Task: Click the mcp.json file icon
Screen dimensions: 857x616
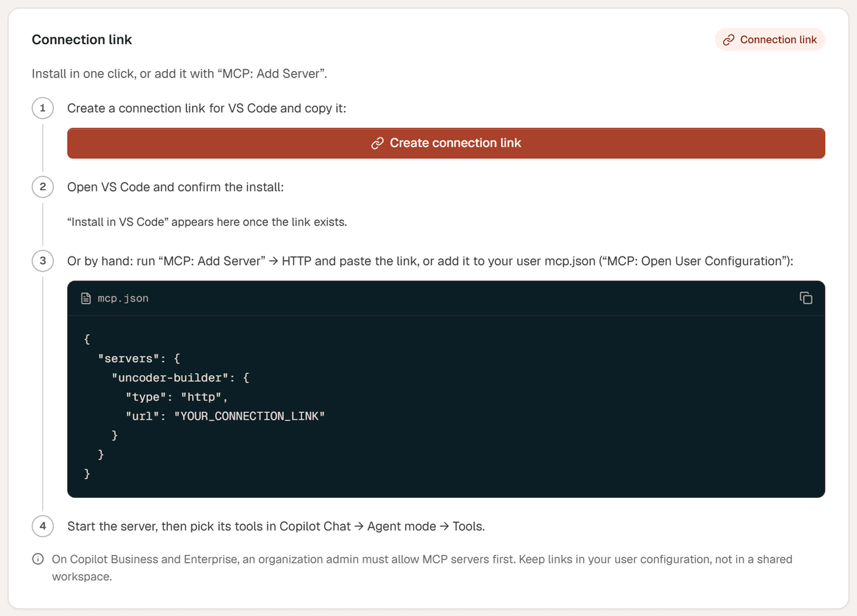Action: [x=86, y=299]
